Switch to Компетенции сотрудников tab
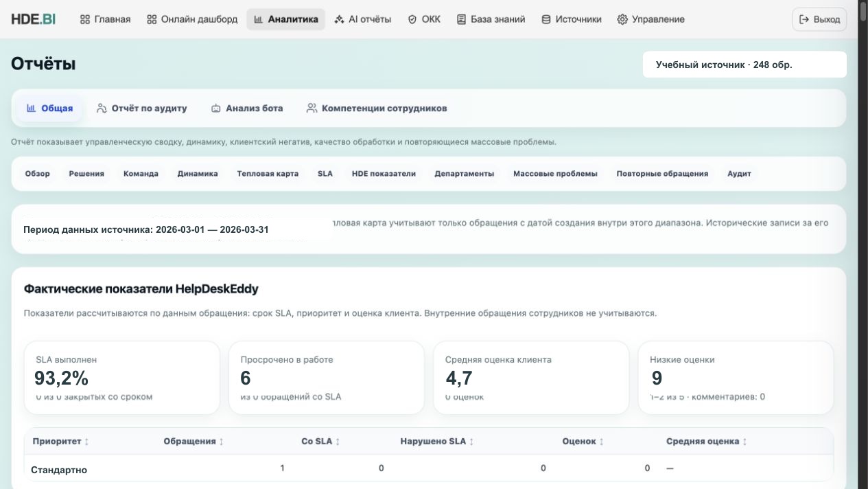The image size is (868, 489). point(377,108)
